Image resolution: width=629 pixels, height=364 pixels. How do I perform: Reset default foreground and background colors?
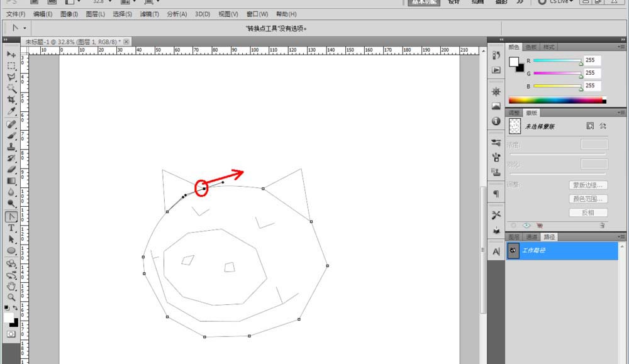7,308
